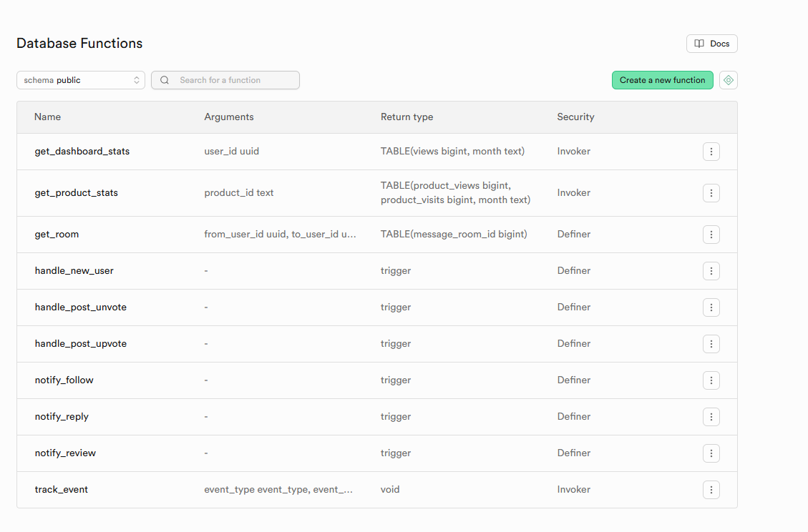Open more options for notify_reply row

pos(711,417)
